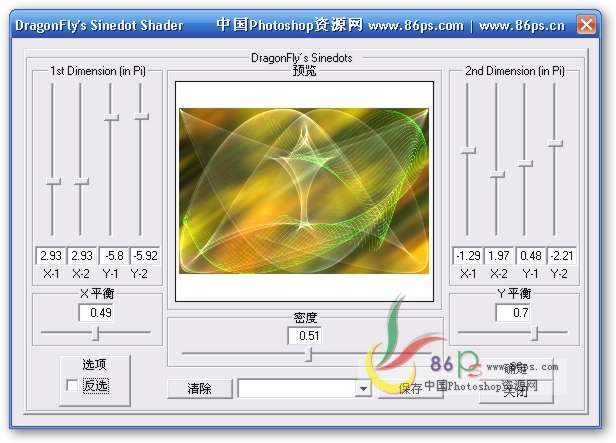The width and height of the screenshot is (616, 443).
Task: Focus the 1st Dimension X-1 value field 2.93
Action: [51, 256]
